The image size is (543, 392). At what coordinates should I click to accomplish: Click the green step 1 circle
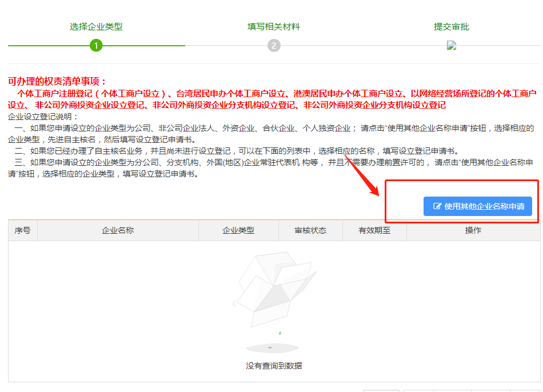pos(96,46)
